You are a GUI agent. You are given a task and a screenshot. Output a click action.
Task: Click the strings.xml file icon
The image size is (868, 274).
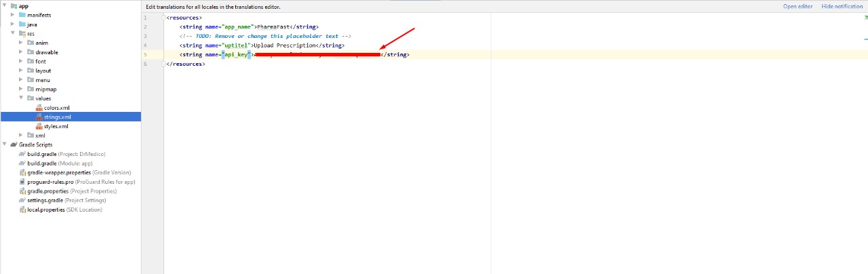[39, 117]
